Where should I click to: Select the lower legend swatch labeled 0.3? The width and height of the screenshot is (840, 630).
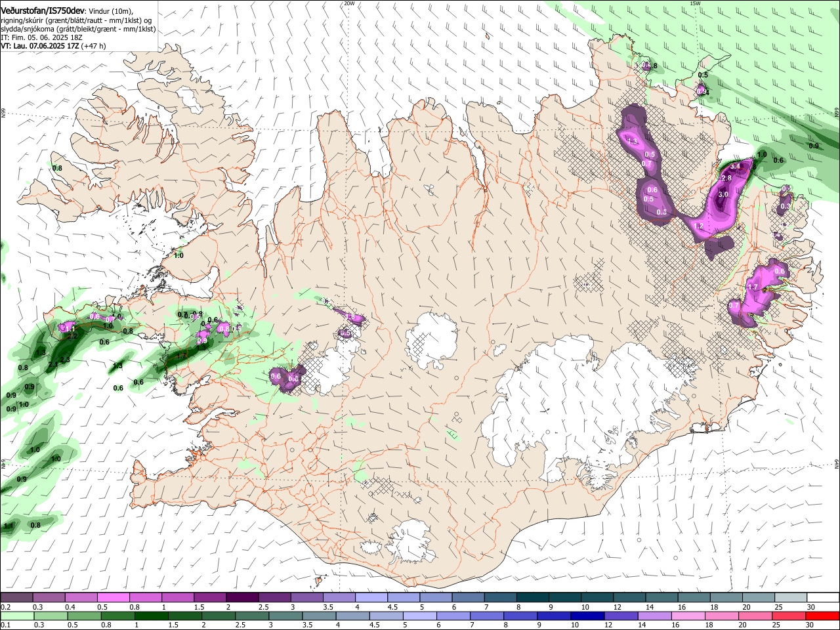click(x=51, y=616)
